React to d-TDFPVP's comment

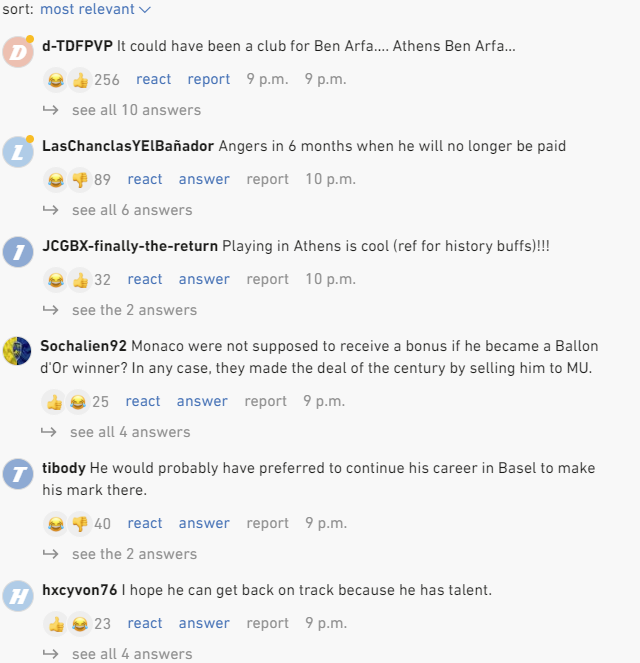(x=153, y=79)
